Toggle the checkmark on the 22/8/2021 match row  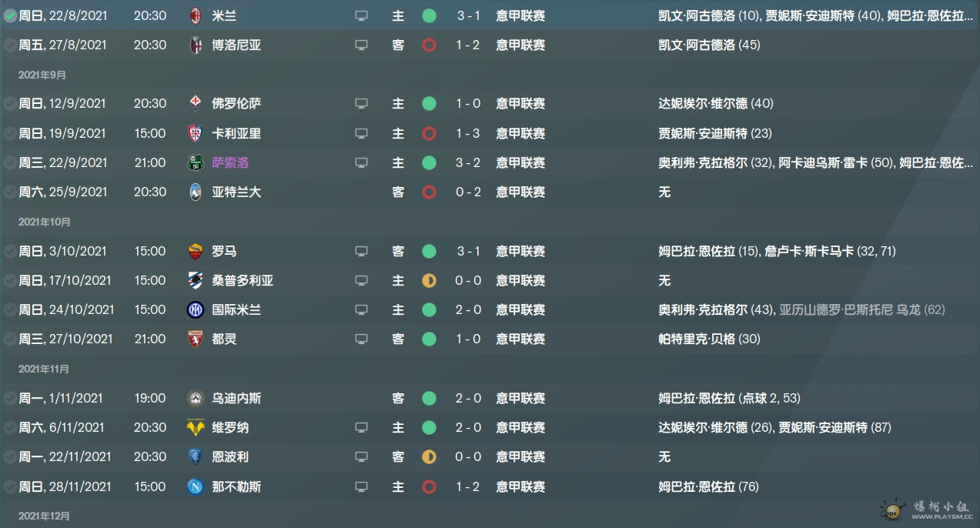tap(9, 15)
